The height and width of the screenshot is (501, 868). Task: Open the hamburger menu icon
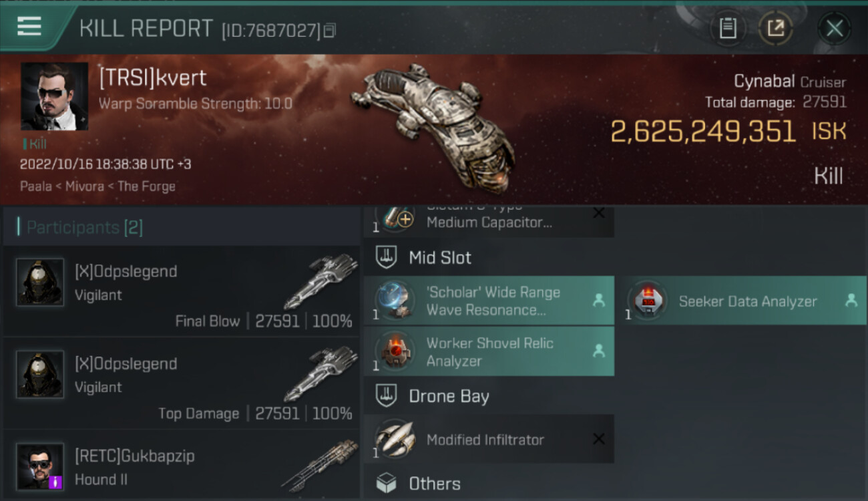click(x=29, y=27)
